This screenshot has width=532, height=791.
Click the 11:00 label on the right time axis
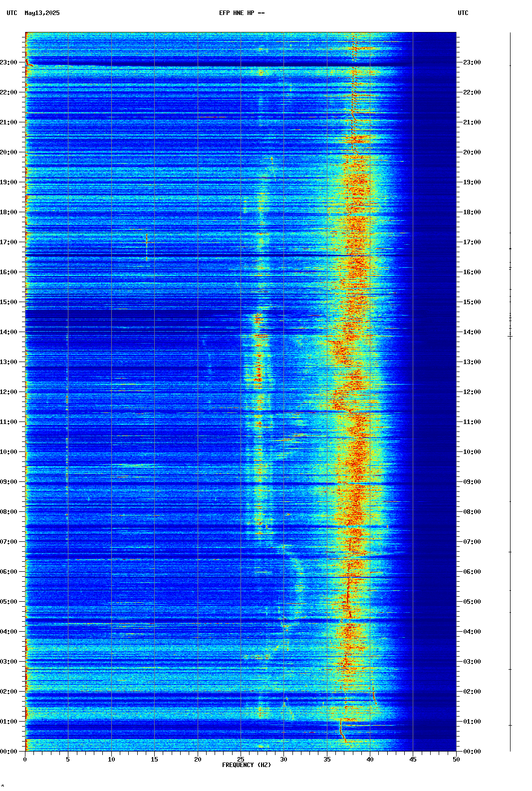coord(472,422)
